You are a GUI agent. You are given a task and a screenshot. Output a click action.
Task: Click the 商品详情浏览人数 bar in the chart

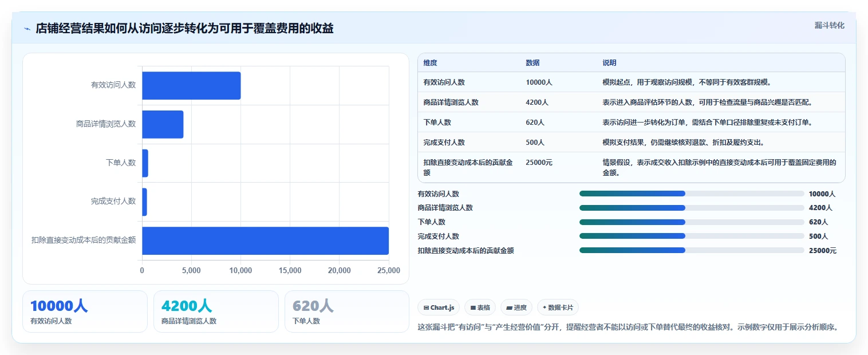163,124
